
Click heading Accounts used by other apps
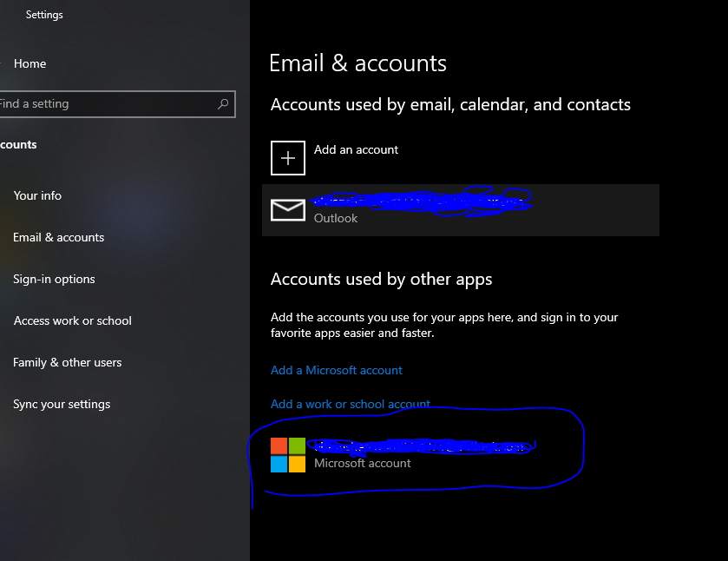coord(381,280)
